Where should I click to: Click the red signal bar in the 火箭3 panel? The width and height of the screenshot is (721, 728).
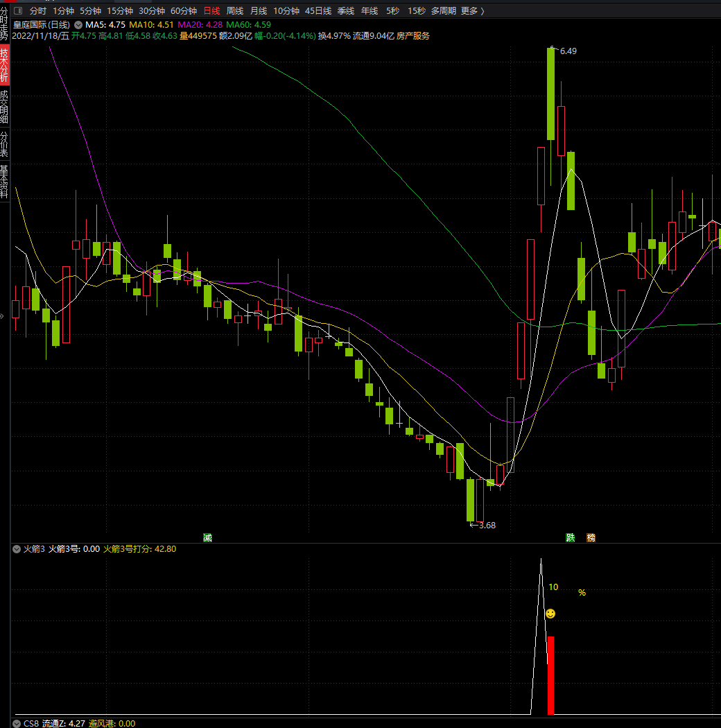point(550,675)
